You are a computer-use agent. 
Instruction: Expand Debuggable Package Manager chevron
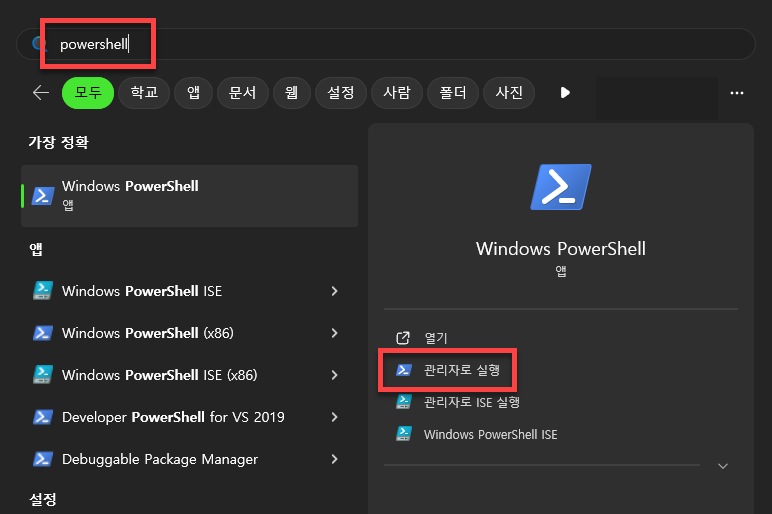click(x=335, y=459)
